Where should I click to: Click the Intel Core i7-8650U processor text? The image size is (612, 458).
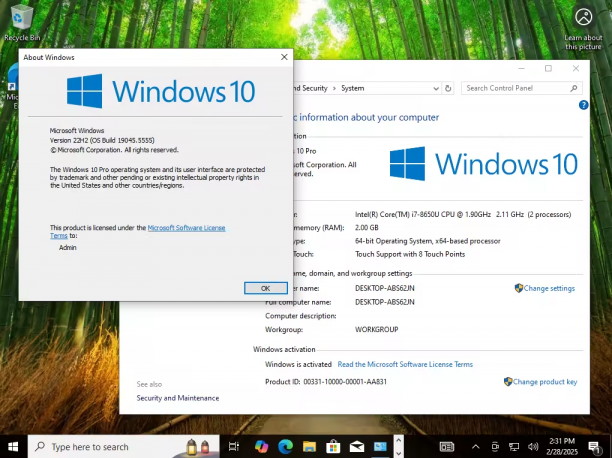point(463,214)
